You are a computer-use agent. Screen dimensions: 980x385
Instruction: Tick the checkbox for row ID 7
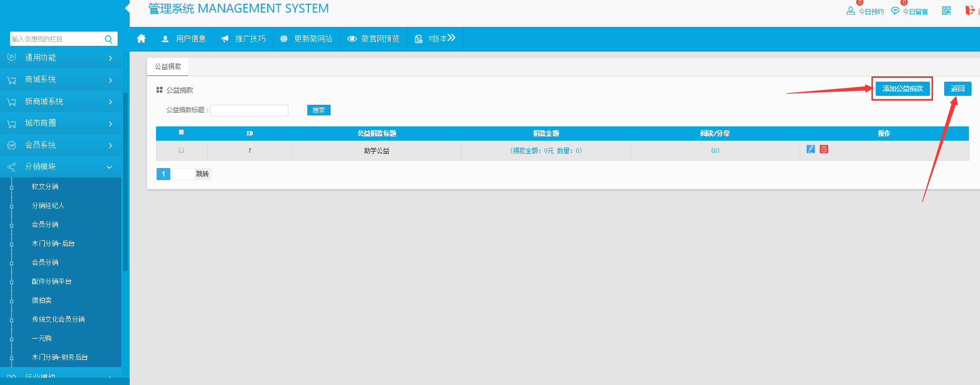click(181, 150)
